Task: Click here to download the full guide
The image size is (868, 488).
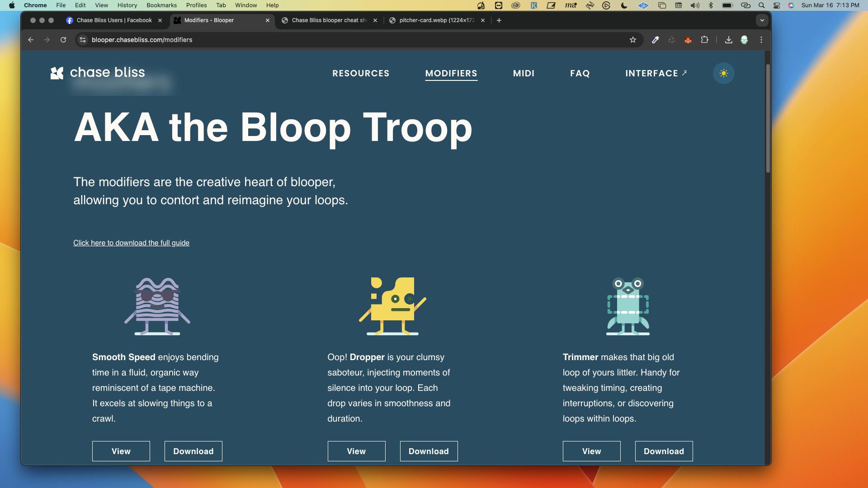Action: (131, 243)
